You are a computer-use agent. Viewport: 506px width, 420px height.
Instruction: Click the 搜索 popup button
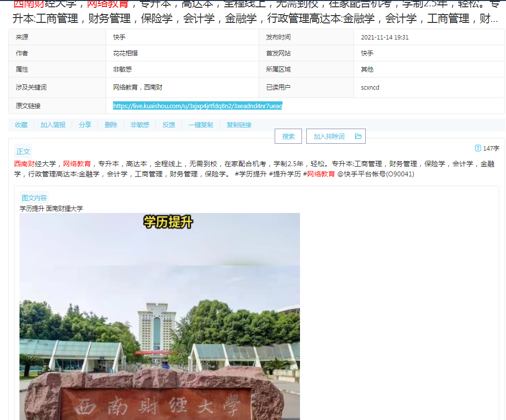pyautogui.click(x=288, y=136)
